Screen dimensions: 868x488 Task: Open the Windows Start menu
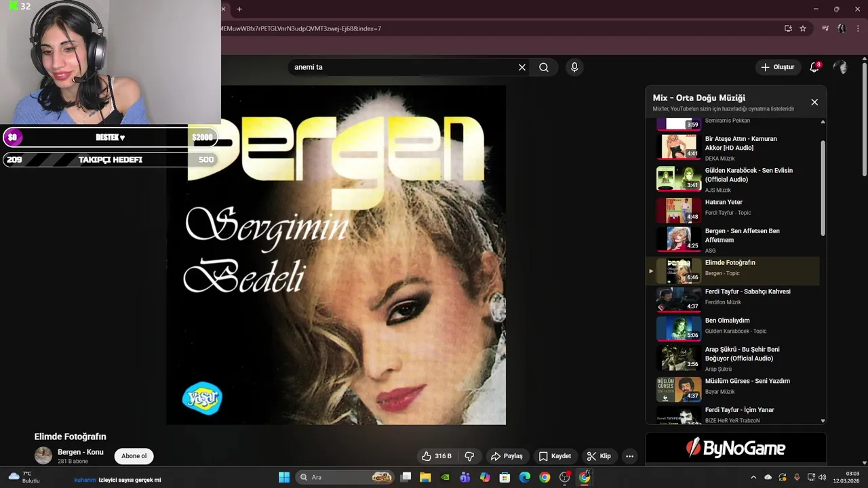[284, 477]
